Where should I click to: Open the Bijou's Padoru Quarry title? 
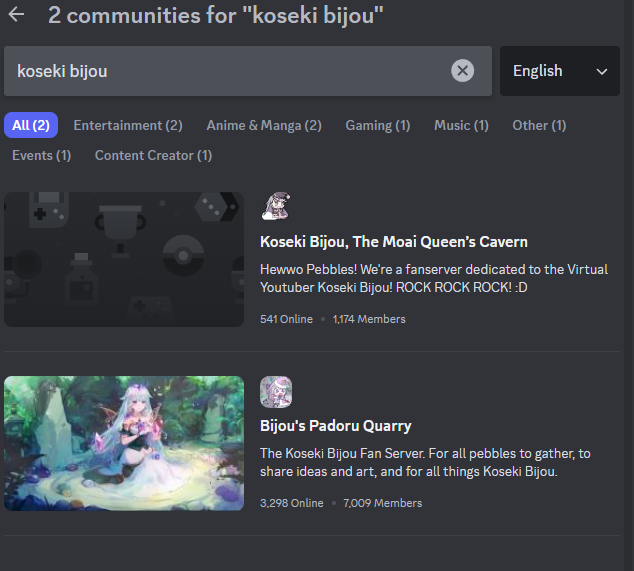tap(336, 426)
